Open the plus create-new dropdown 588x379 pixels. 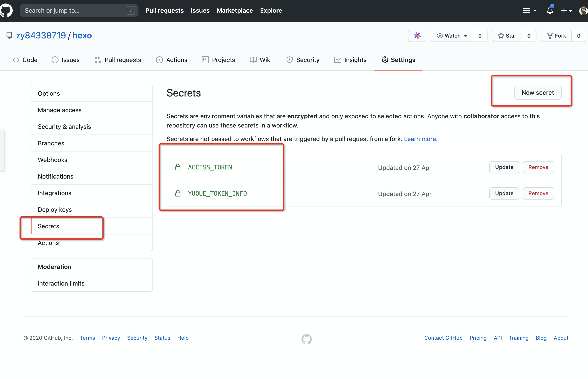pyautogui.click(x=566, y=10)
